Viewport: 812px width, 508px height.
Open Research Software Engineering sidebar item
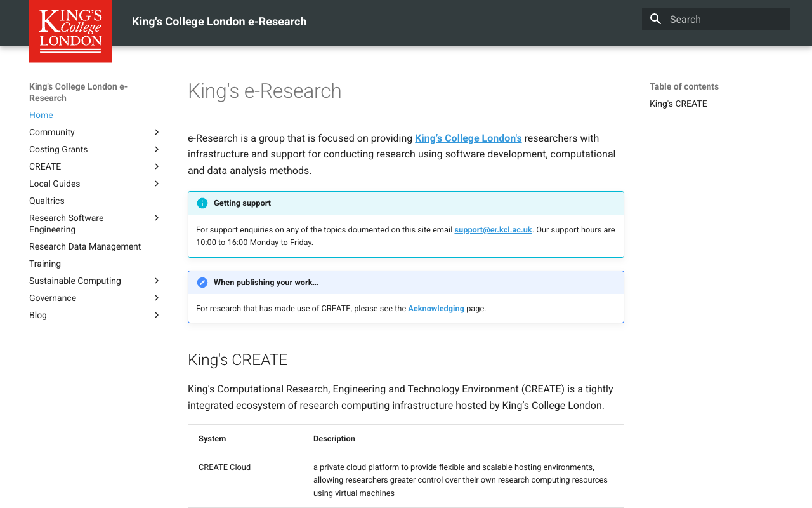pos(67,224)
